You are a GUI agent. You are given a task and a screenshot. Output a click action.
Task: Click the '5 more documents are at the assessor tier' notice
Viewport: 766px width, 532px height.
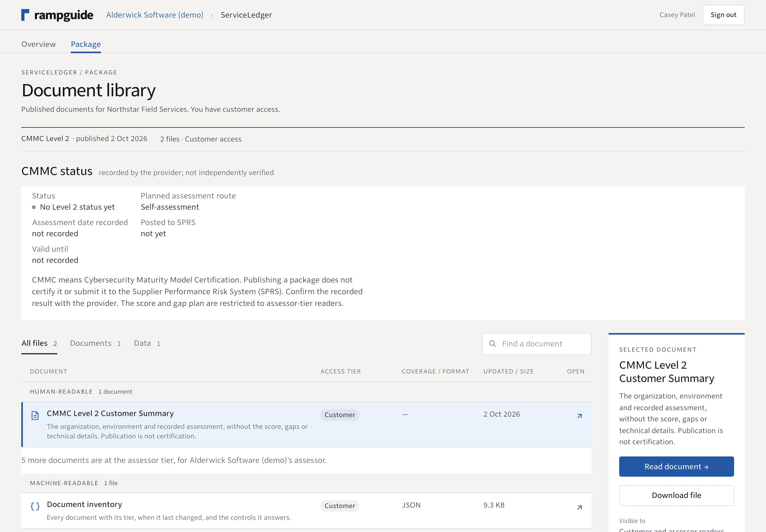coord(174,460)
